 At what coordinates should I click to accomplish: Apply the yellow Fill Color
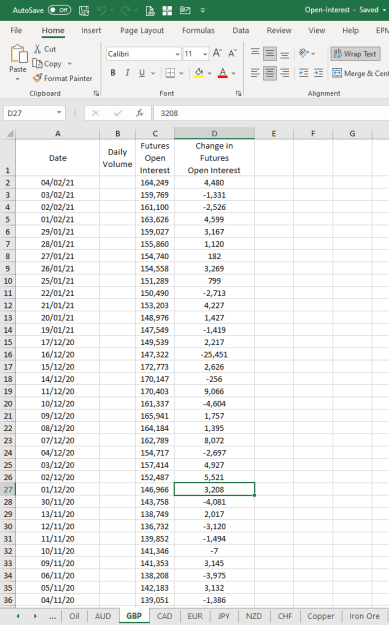199,73
